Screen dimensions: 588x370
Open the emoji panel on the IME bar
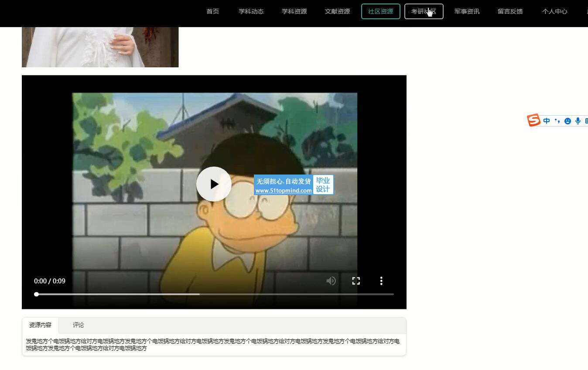coord(567,121)
